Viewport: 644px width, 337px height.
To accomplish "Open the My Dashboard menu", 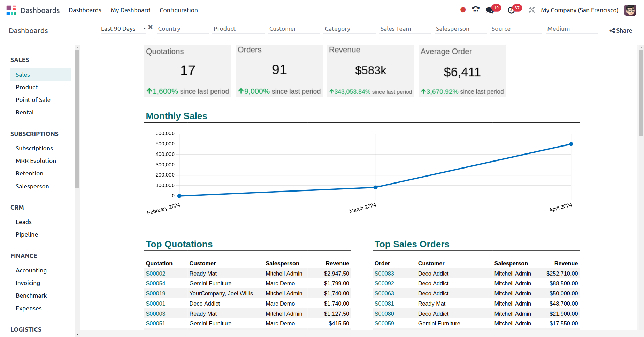I will tap(130, 10).
